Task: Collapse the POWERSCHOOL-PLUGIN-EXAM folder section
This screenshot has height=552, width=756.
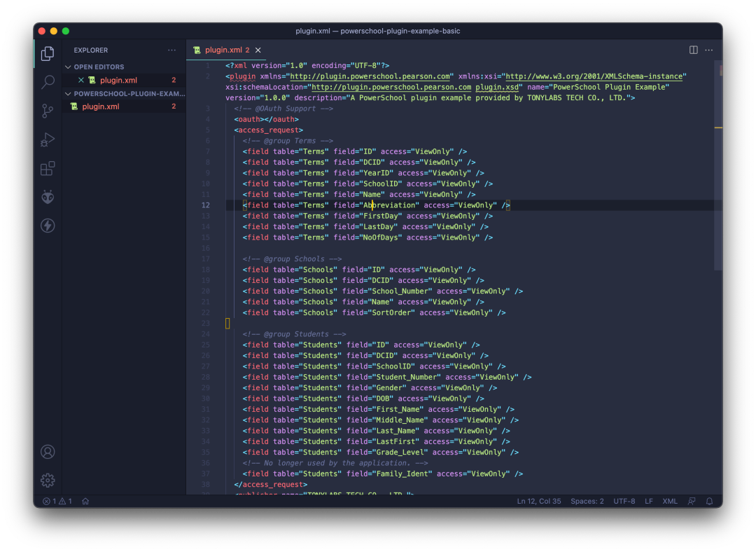Action: [125, 94]
